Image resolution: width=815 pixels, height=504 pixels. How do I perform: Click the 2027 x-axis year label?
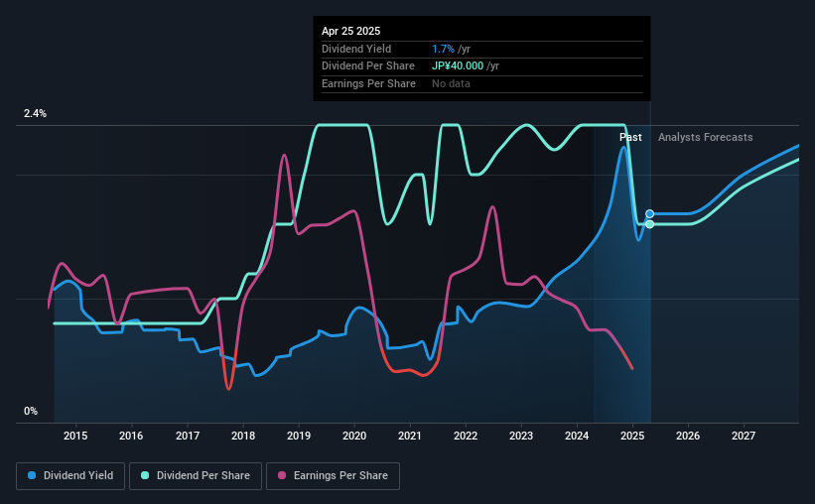click(744, 436)
